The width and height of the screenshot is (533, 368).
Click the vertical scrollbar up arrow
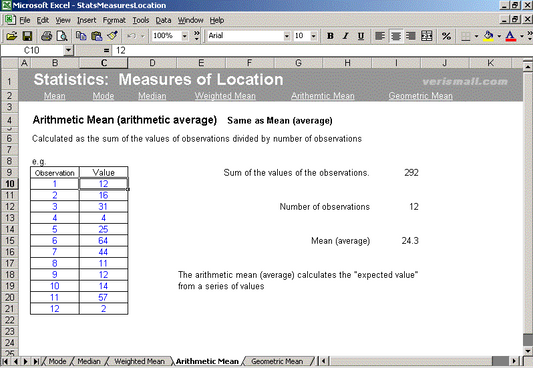point(528,66)
